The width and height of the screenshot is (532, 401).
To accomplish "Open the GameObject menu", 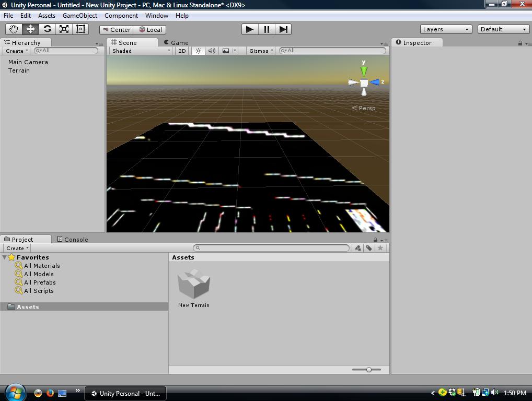I will click(x=79, y=16).
